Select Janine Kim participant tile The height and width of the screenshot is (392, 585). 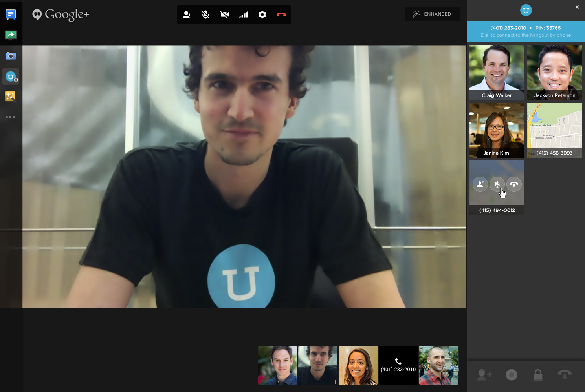[x=497, y=130]
